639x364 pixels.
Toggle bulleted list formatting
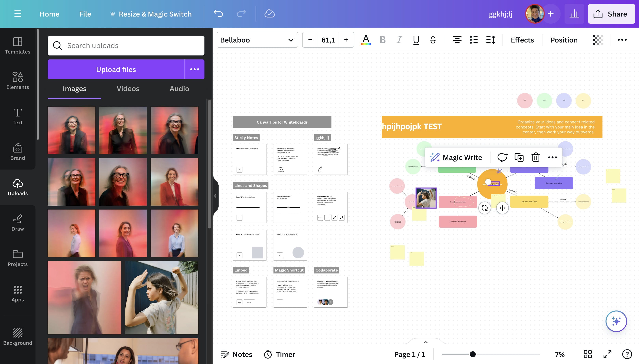tap(474, 40)
